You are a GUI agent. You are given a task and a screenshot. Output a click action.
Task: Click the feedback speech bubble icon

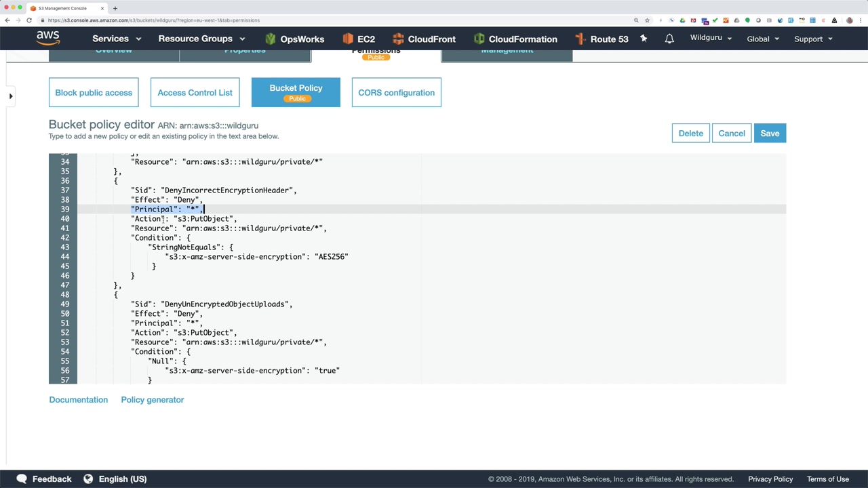(22, 479)
